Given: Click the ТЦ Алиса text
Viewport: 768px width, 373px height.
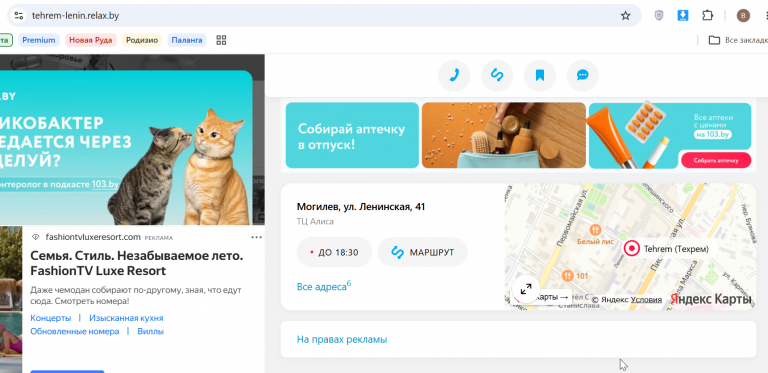Looking at the screenshot, I should point(315,221).
